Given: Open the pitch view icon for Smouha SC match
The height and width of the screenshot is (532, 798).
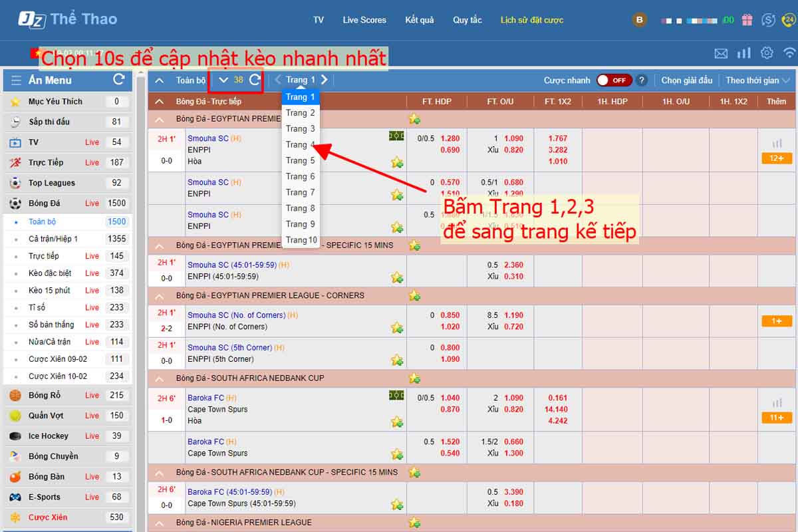Looking at the screenshot, I should pos(396,136).
